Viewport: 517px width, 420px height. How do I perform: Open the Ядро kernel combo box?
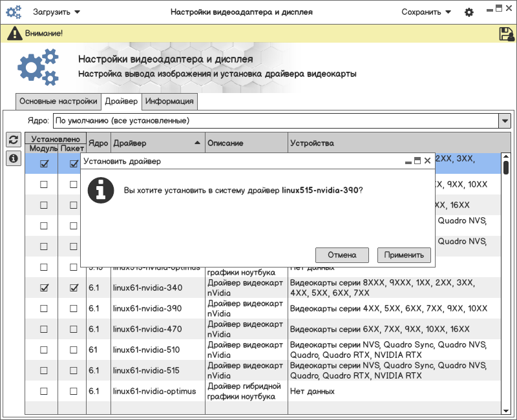tap(504, 121)
